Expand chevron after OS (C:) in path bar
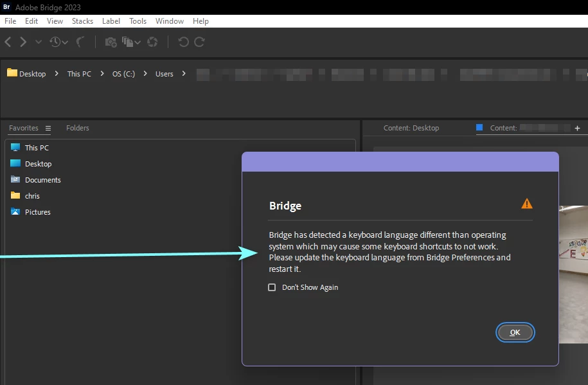Viewport: 588px width, 385px height. [x=145, y=73]
